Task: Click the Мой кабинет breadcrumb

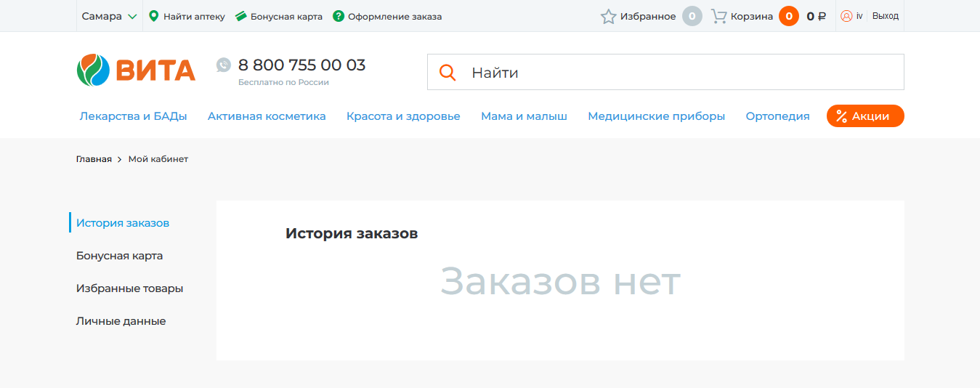Action: click(158, 159)
